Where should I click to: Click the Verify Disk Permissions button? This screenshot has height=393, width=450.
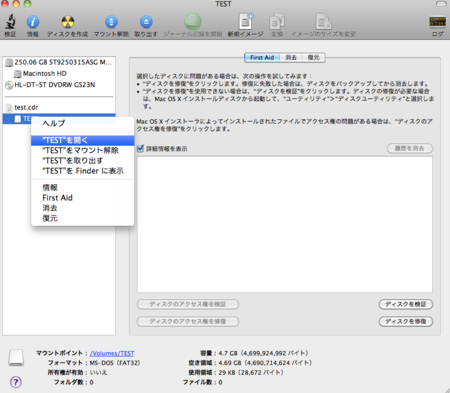(188, 304)
